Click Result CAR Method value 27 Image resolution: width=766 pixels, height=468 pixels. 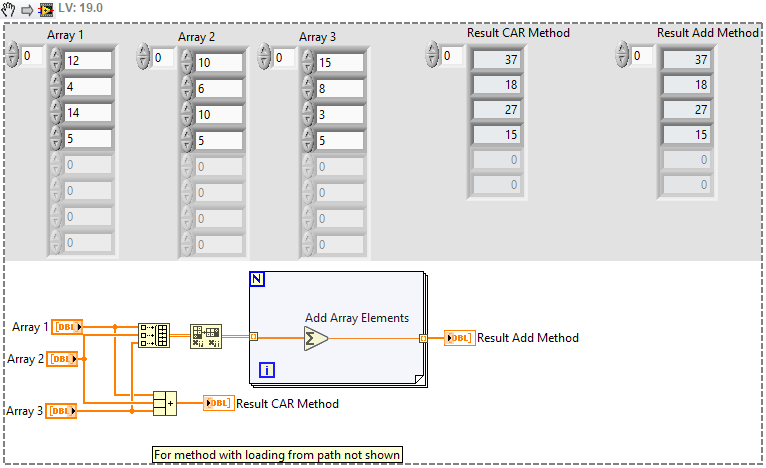(x=496, y=109)
